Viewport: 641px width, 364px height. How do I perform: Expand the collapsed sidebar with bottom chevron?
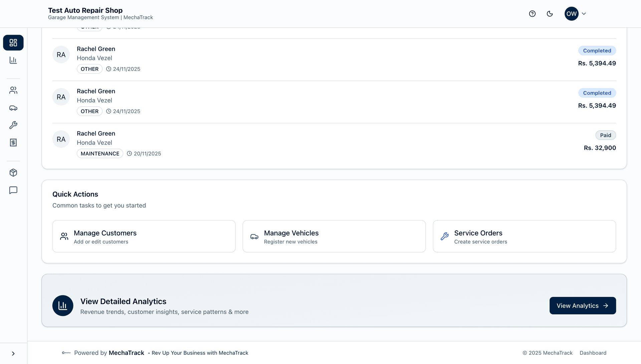13,353
